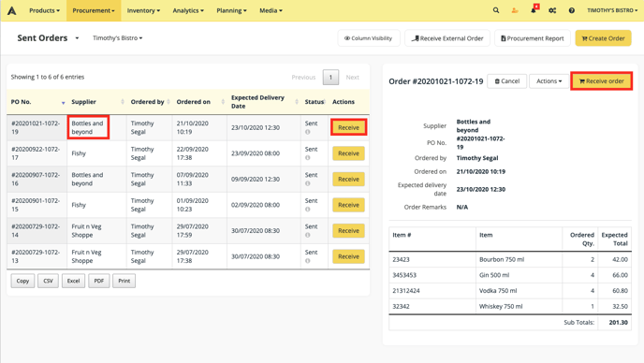Go to Previous page of entries
644x363 pixels.
click(x=303, y=78)
